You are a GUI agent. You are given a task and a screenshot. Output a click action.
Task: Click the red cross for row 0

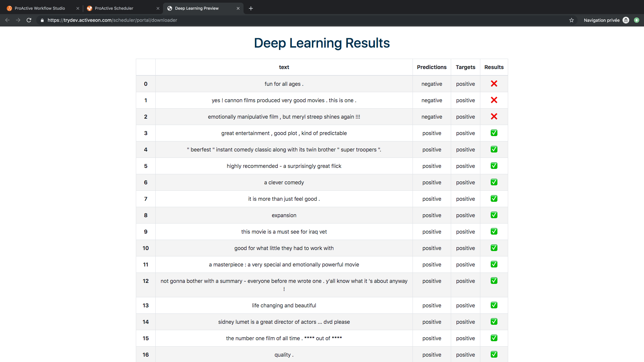point(494,84)
